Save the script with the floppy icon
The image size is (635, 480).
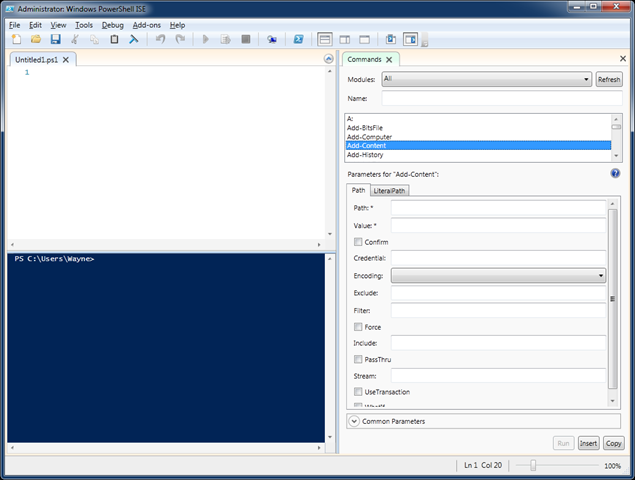click(55, 40)
